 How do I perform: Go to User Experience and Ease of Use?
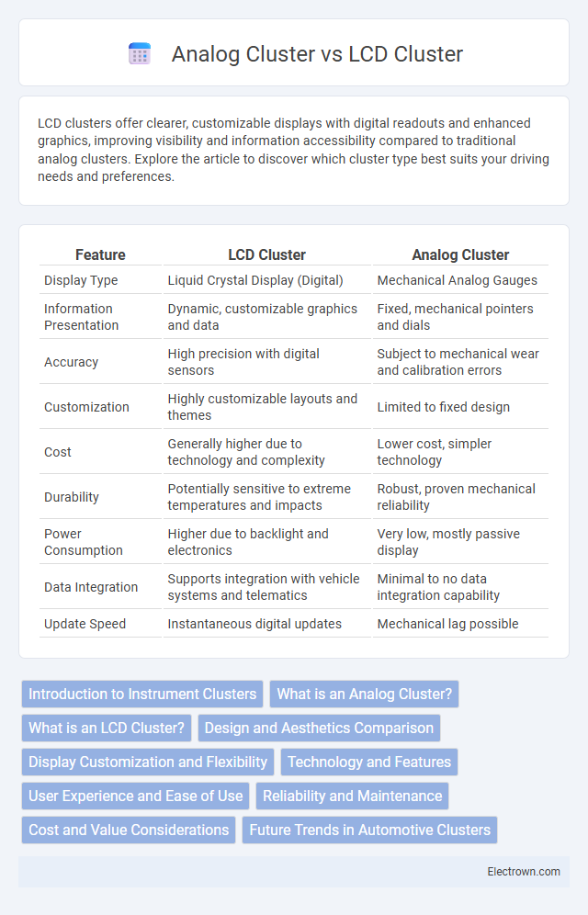tap(136, 796)
